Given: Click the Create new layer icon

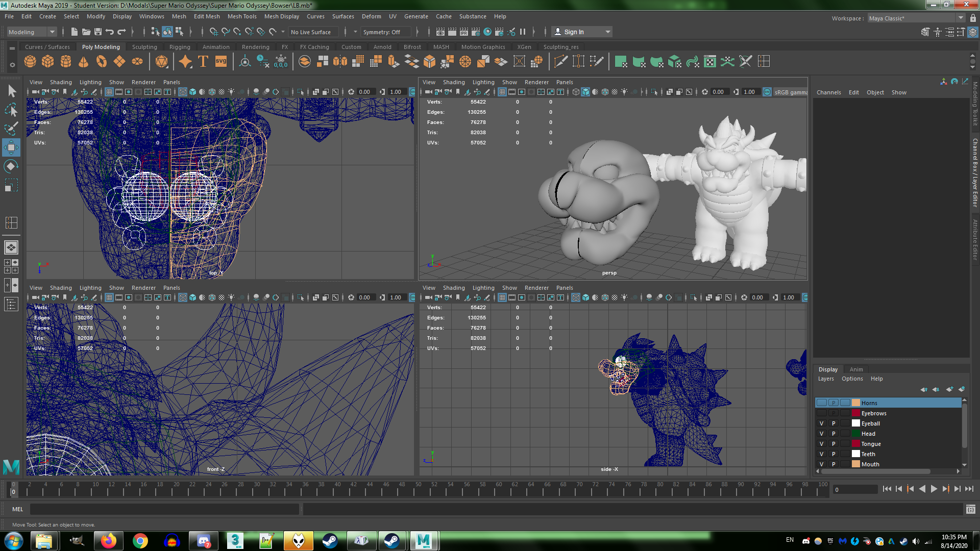Looking at the screenshot, I should [x=949, y=389].
